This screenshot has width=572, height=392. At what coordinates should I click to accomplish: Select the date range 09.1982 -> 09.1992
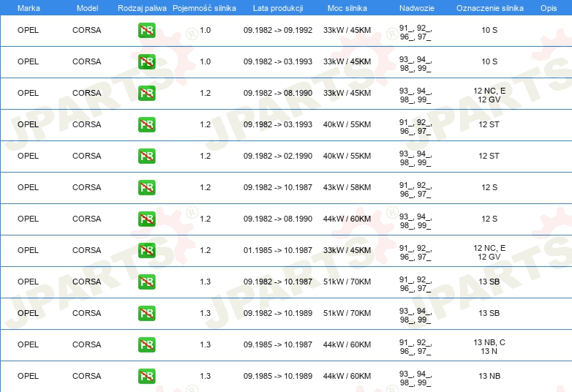click(x=278, y=30)
